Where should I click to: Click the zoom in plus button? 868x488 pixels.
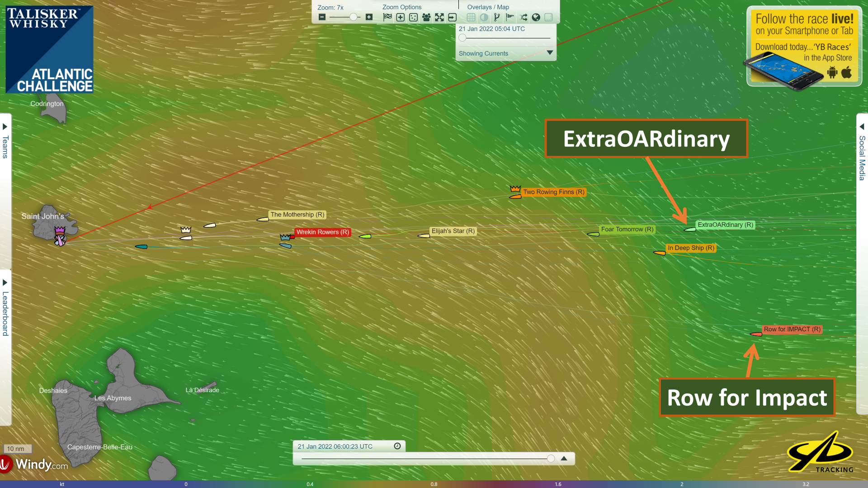pyautogui.click(x=369, y=17)
